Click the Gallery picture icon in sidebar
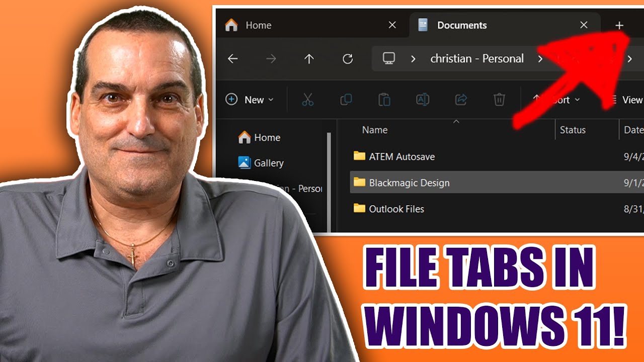Viewport: 644px width, 362px height. click(245, 162)
